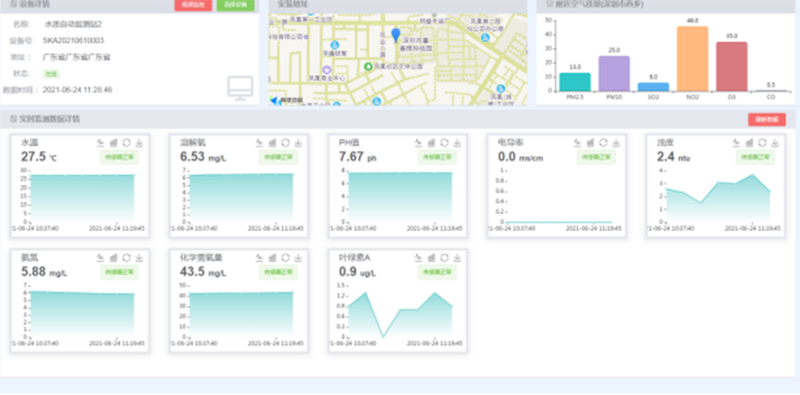Restore the 浊度 chart with refresh icon

762,143
